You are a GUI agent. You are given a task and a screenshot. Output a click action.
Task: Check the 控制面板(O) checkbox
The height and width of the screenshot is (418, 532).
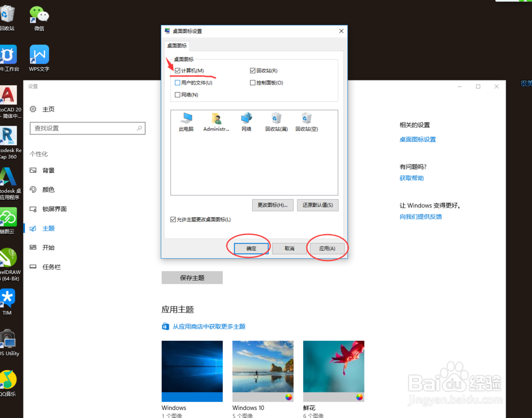252,83
